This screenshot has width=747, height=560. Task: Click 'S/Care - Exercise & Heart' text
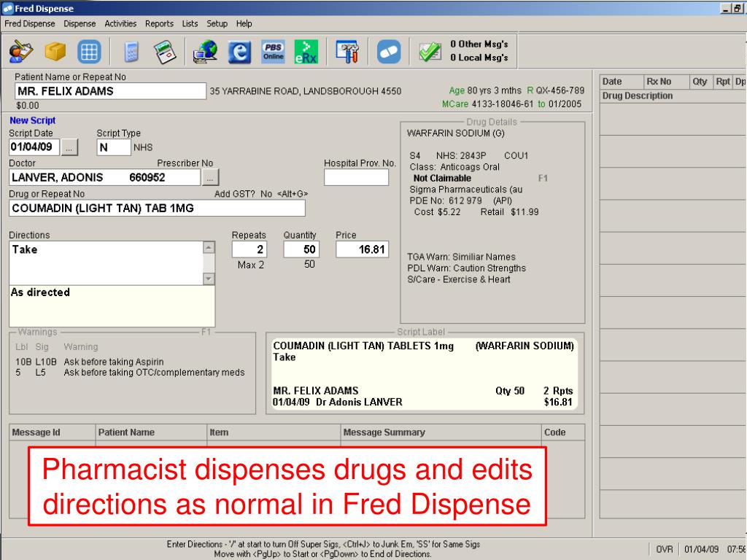point(458,279)
